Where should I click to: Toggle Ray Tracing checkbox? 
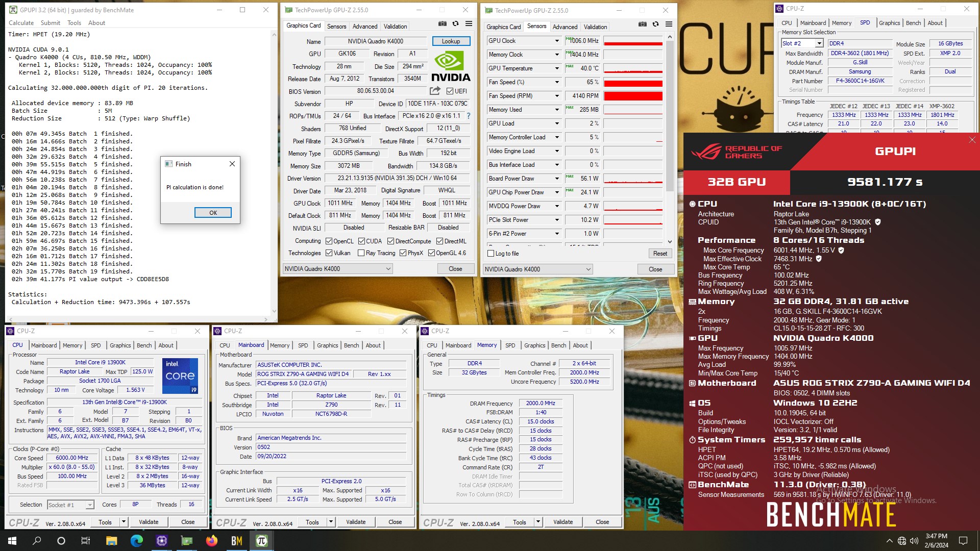pos(361,253)
